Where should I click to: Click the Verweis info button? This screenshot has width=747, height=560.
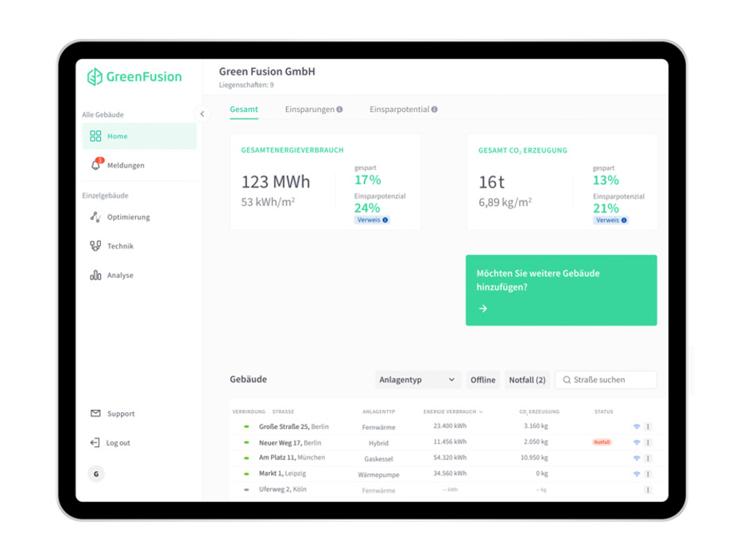point(371,220)
